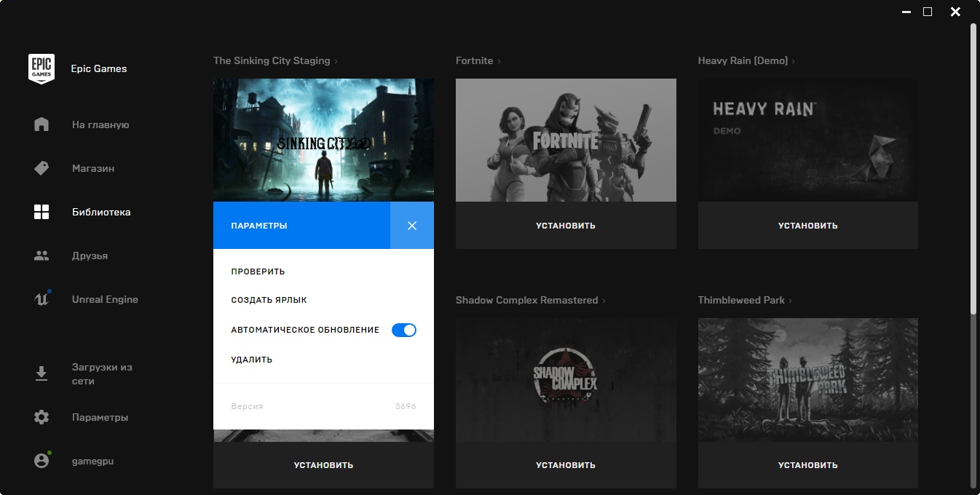Expand the Fortnite title chevron
This screenshot has height=495, width=980.
click(x=499, y=61)
